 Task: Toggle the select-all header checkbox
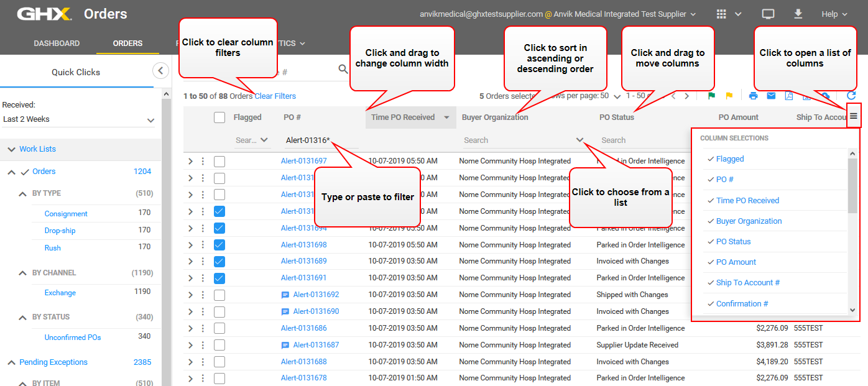click(x=219, y=117)
